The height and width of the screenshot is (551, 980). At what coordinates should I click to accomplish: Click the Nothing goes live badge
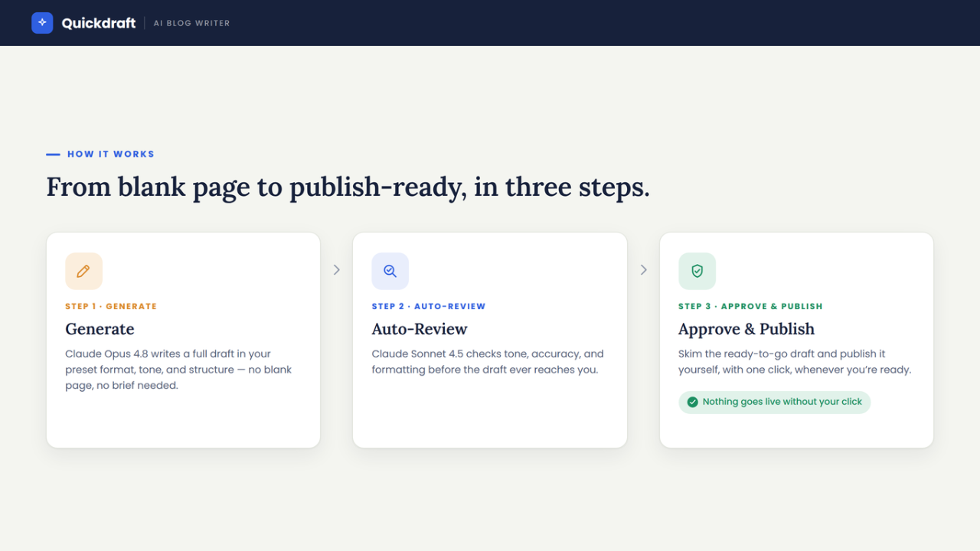pyautogui.click(x=774, y=402)
